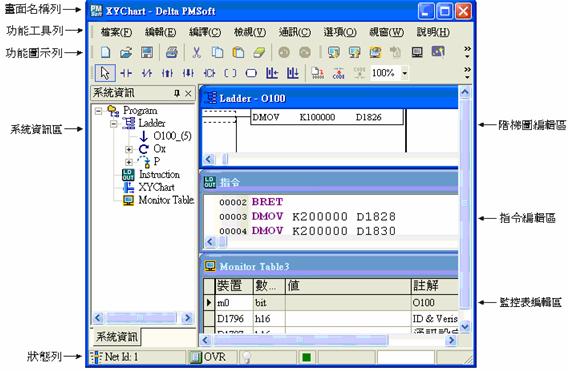568x371 pixels.
Task: Select the XYChart tree item
Action: (x=156, y=187)
